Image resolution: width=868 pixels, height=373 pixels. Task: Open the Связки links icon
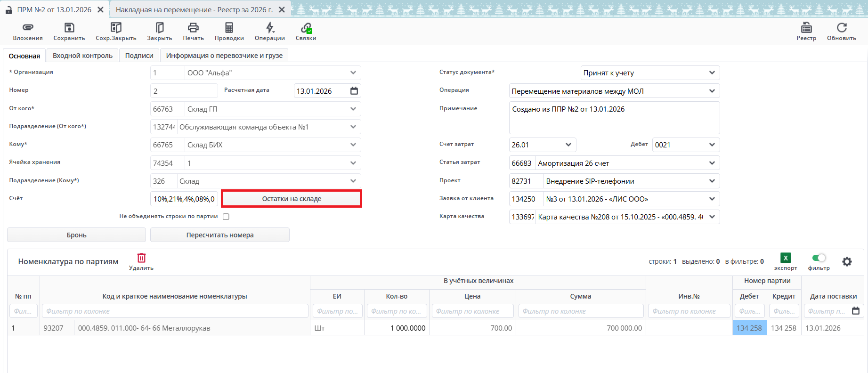click(306, 28)
